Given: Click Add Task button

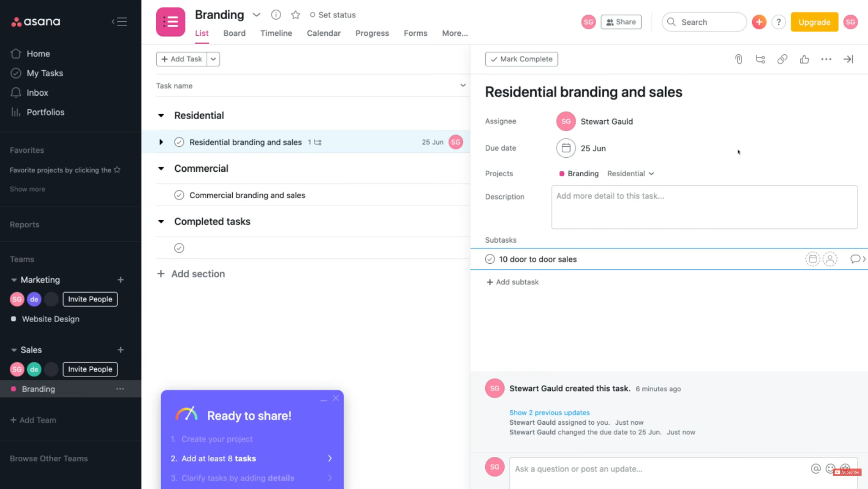Looking at the screenshot, I should (182, 59).
